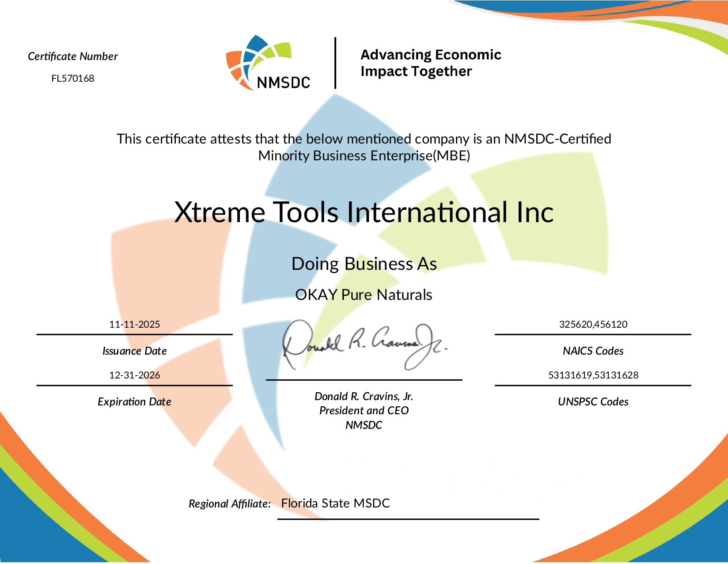This screenshot has width=728, height=564.
Task: Select the 'Doing Business As' heading
Action: pyautogui.click(x=364, y=264)
